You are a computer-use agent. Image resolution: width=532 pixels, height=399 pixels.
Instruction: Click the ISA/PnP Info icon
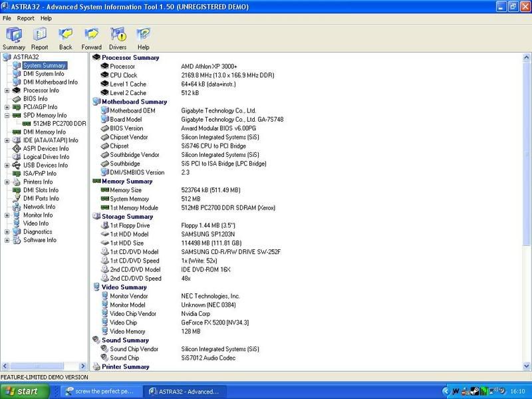17,174
